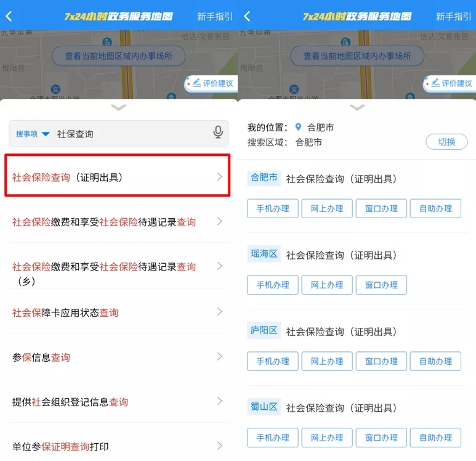Screen dimensions: 476x461
Task: Tap building marker near top of right map
Action: (345, 42)
